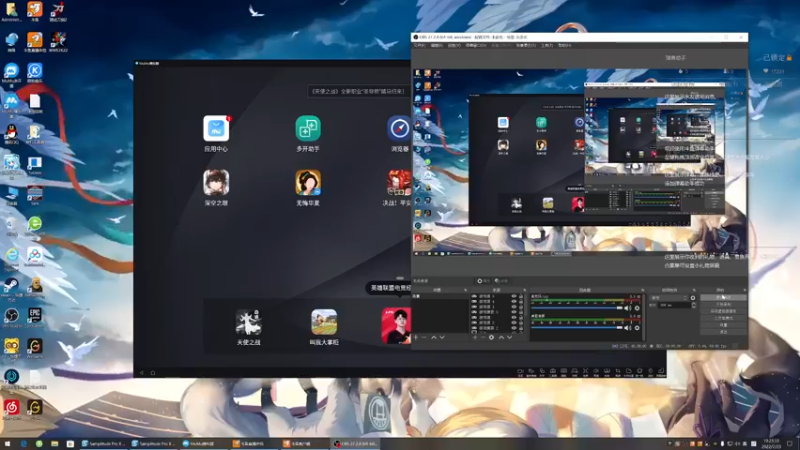Open the 场景集合(S) menu in OBS
800x450 pixels.
point(526,45)
